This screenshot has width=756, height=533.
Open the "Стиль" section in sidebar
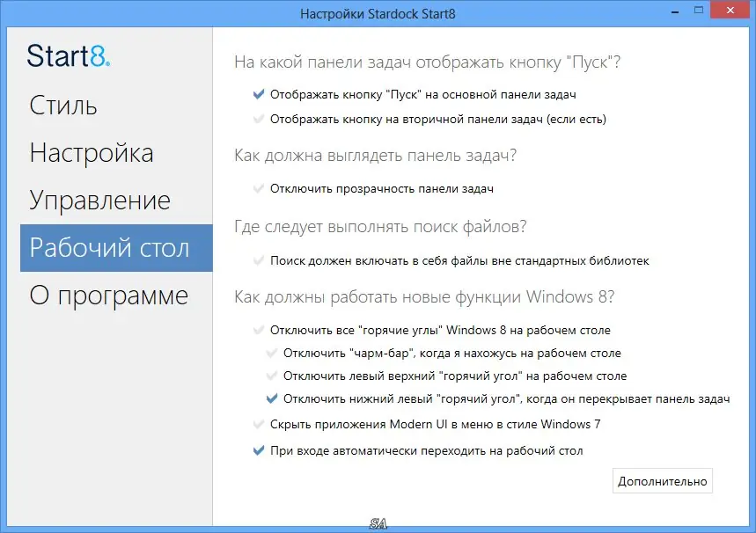coord(63,106)
